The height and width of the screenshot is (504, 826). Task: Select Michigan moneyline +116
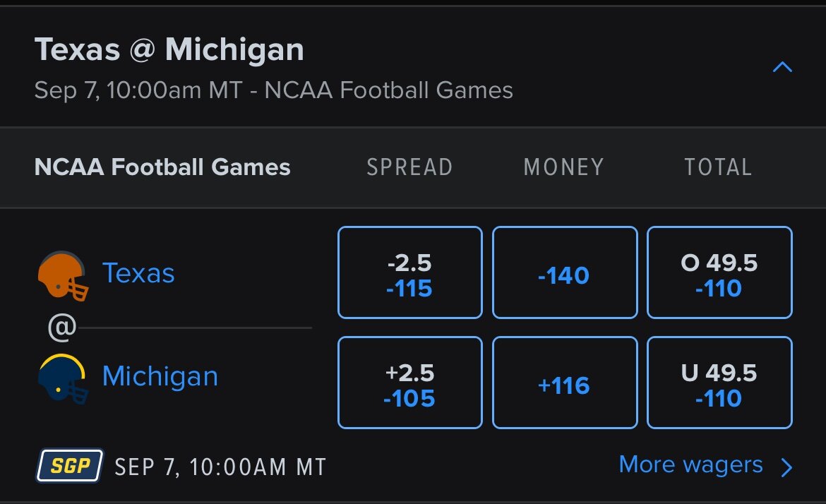[x=565, y=383]
